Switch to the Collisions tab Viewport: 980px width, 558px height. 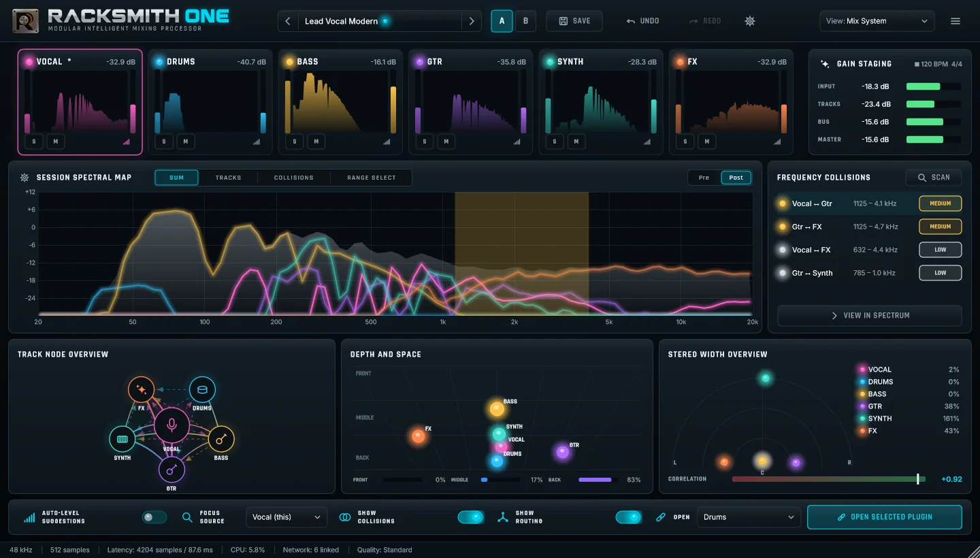[x=294, y=178]
